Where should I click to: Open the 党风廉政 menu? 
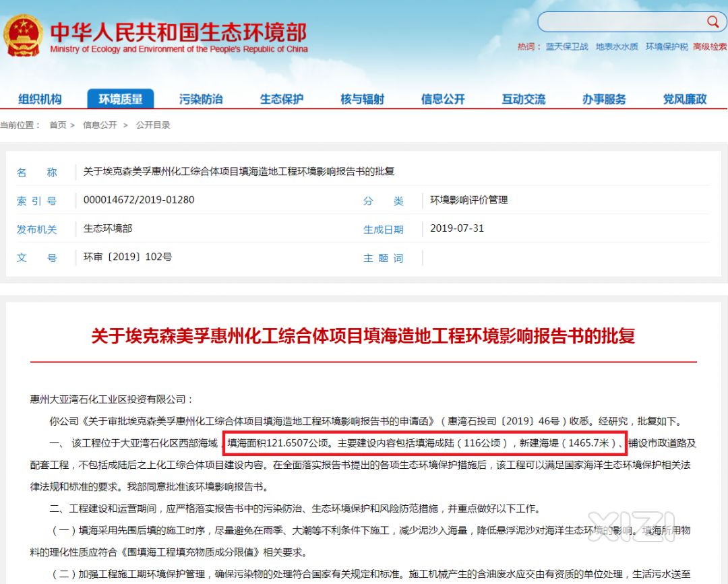pyautogui.click(x=685, y=99)
